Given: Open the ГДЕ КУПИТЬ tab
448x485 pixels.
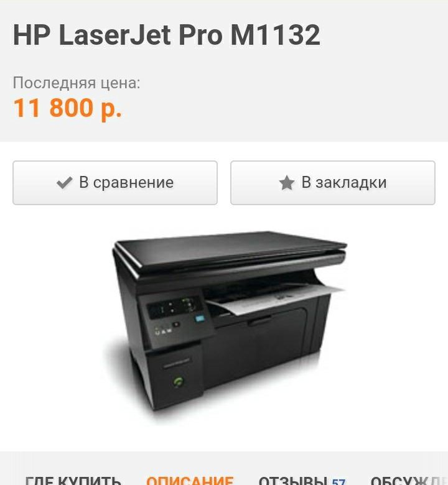Looking at the screenshot, I should click(73, 481).
